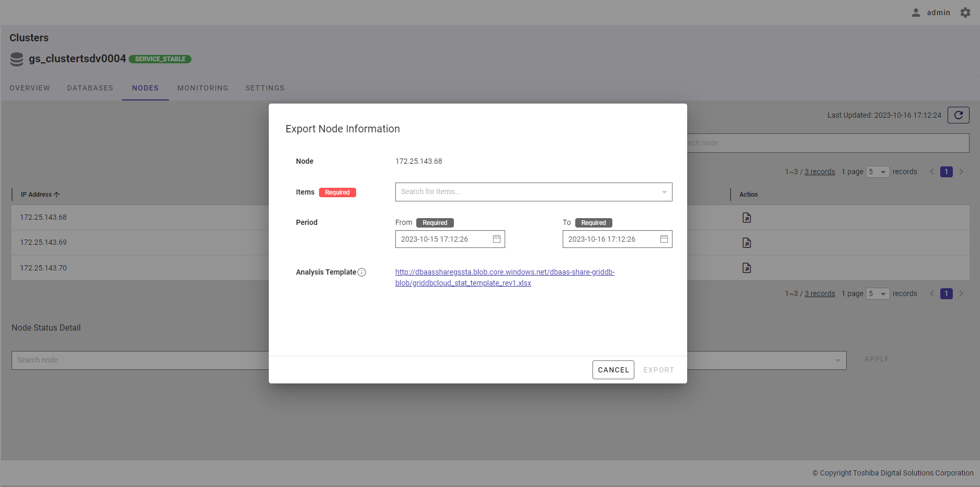The image size is (980, 487).
Task: Click export icon for node 172.25.143.70
Action: coord(746,268)
